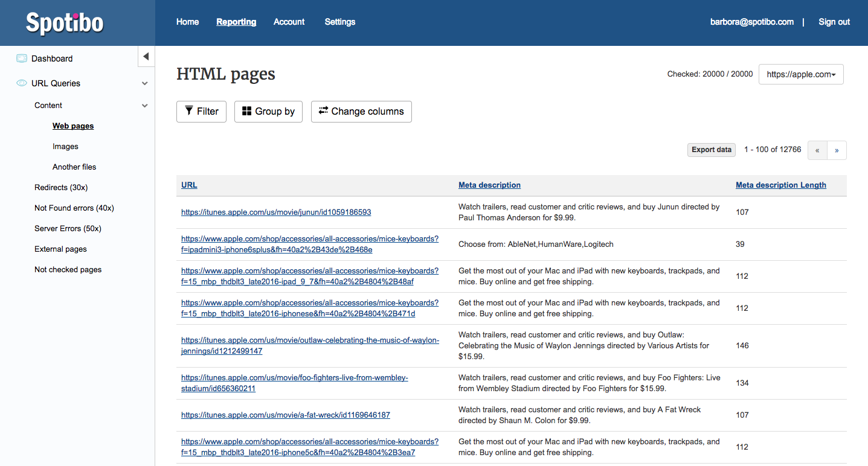Click the barbora@spotibo.com account email
This screenshot has height=466, width=868.
(752, 22)
